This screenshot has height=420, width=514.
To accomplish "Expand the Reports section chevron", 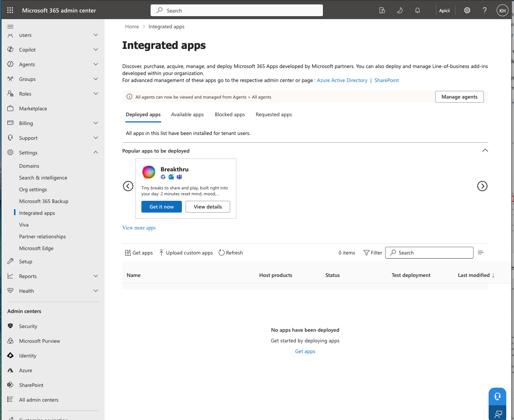I will 96,276.
